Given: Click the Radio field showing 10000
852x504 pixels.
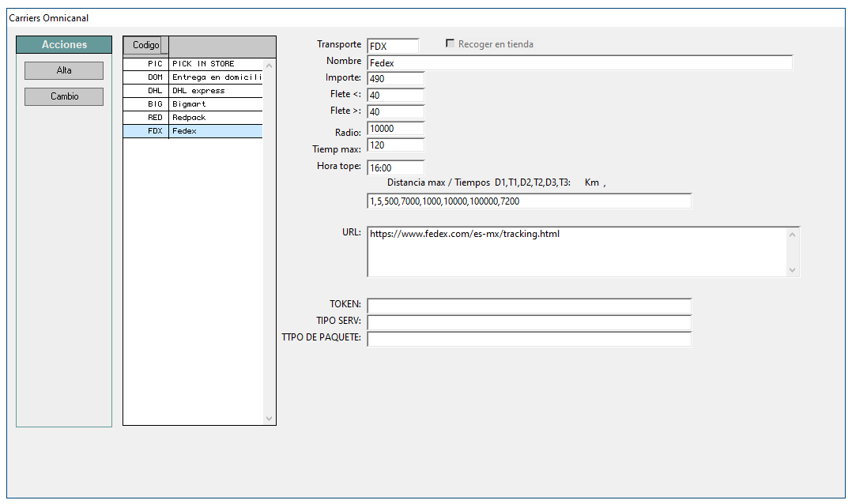Looking at the screenshot, I should (395, 129).
